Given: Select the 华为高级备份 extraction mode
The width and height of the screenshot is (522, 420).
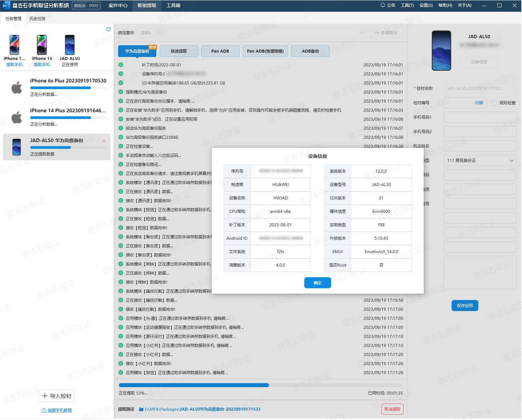Looking at the screenshot, I should click(x=137, y=51).
